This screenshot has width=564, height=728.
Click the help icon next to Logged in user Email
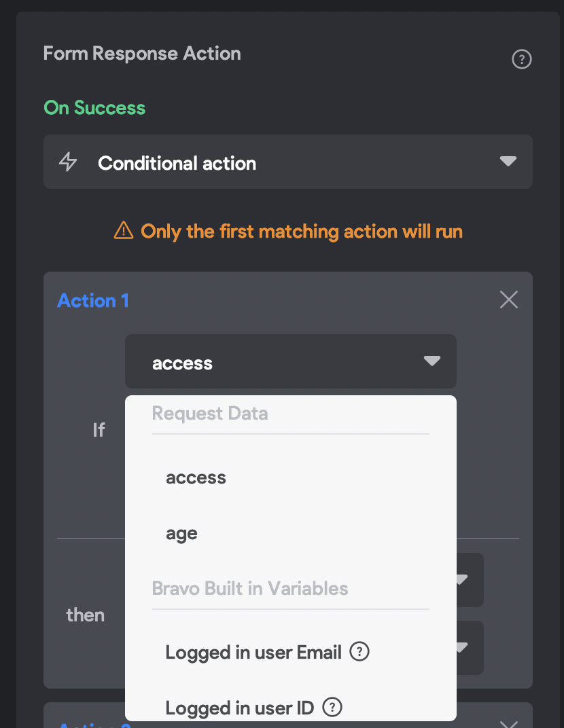[x=359, y=652]
